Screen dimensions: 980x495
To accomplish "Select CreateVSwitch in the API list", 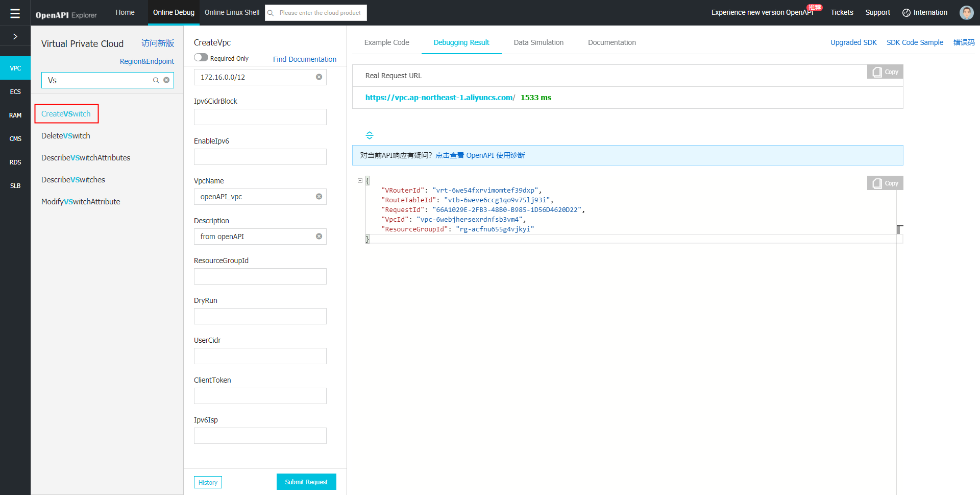I will pyautogui.click(x=66, y=114).
